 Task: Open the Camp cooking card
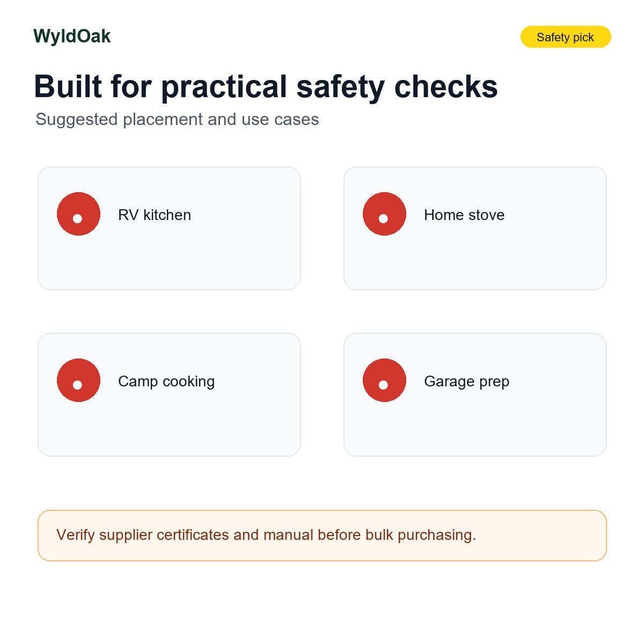(169, 394)
